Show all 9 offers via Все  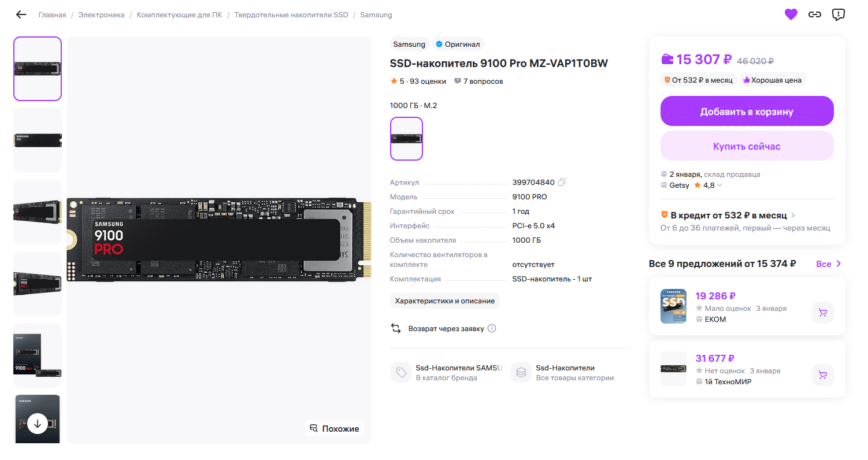coord(829,264)
